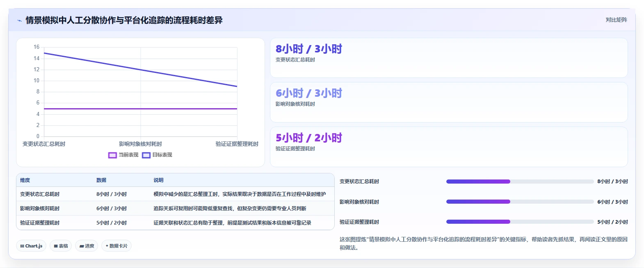Click 影响对象核对耗时 label left of its progress bar
This screenshot has height=268, width=644.
coord(359,202)
